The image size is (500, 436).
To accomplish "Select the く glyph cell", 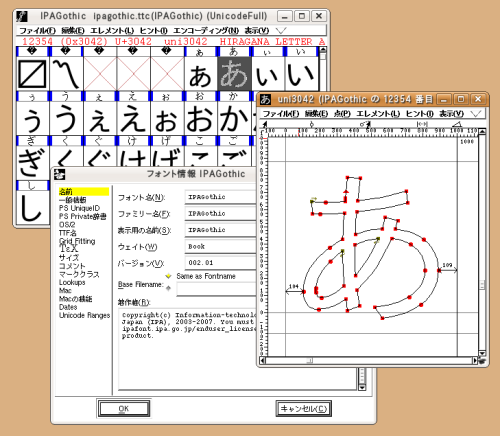I will point(66,156).
